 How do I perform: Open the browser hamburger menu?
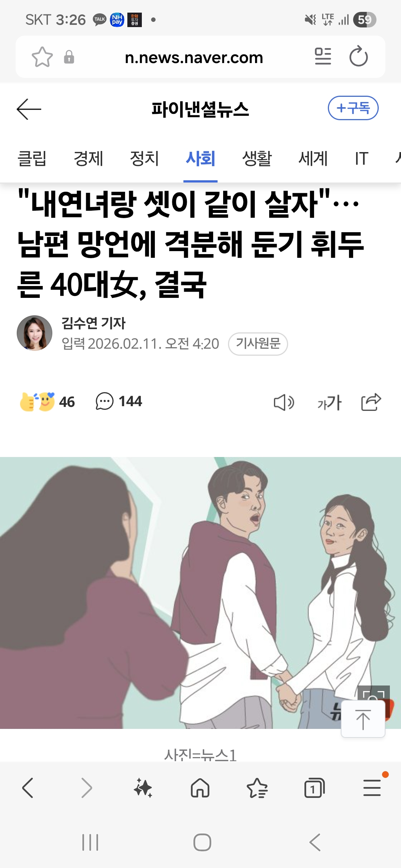(x=372, y=788)
